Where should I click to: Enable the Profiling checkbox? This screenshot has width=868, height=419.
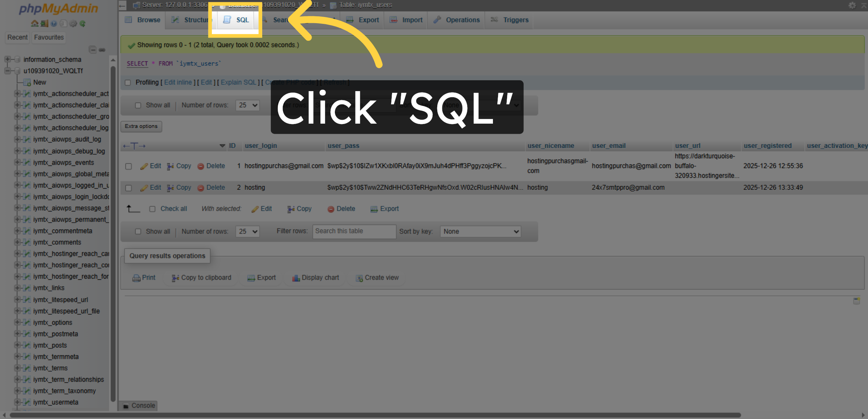128,83
